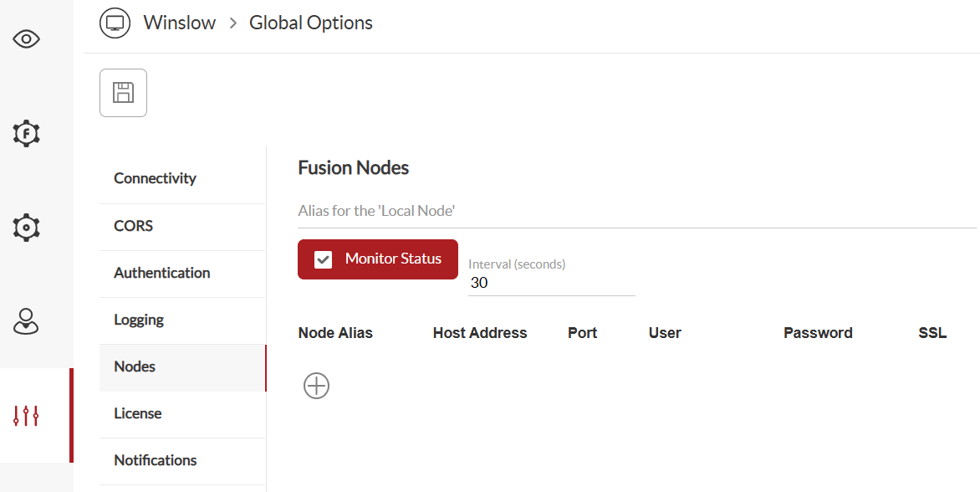Click the Host Address column header
Screen dimensions: 980x492
[x=479, y=333]
